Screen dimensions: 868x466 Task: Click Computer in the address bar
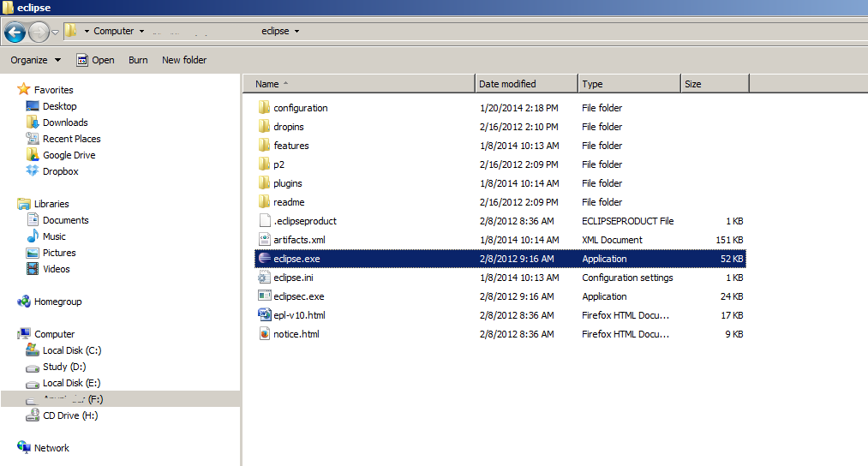[113, 31]
